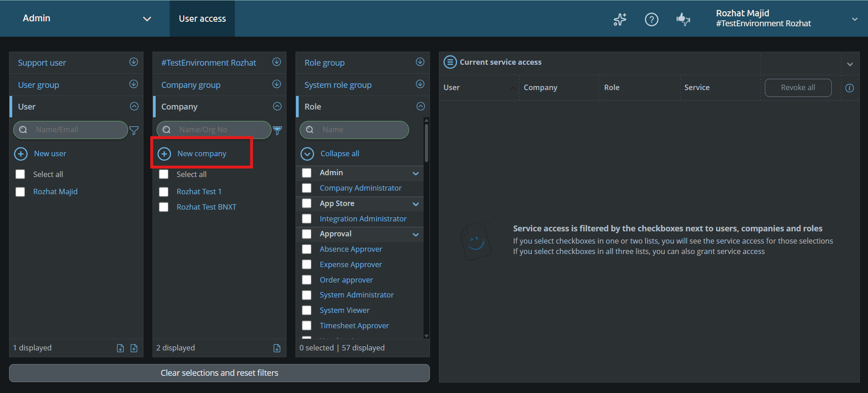Sort by the Company column header
The height and width of the screenshot is (393, 868).
pos(540,88)
